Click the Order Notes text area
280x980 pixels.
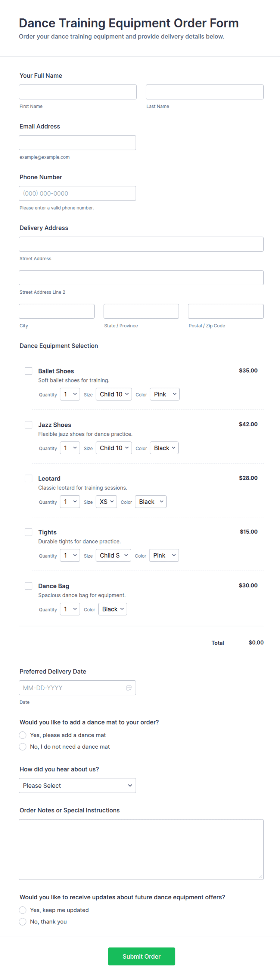pos(141,849)
